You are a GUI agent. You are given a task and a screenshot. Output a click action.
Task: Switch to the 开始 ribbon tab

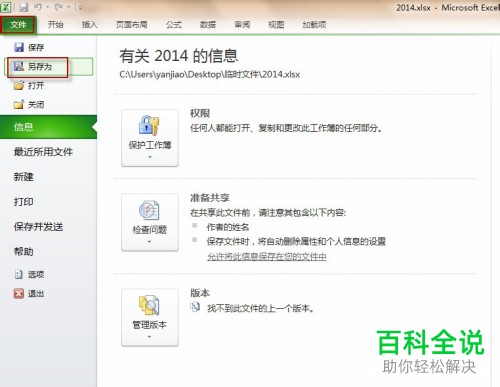coord(55,25)
